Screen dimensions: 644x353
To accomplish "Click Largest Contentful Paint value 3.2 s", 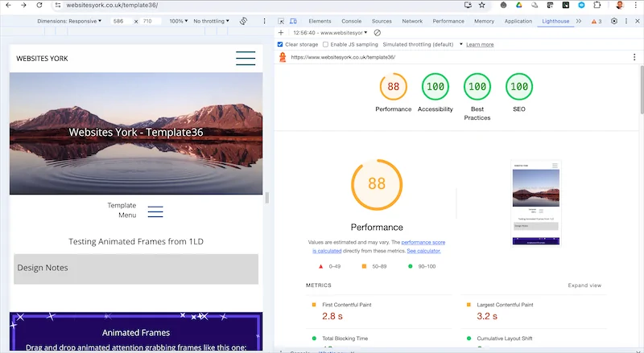I will (487, 316).
